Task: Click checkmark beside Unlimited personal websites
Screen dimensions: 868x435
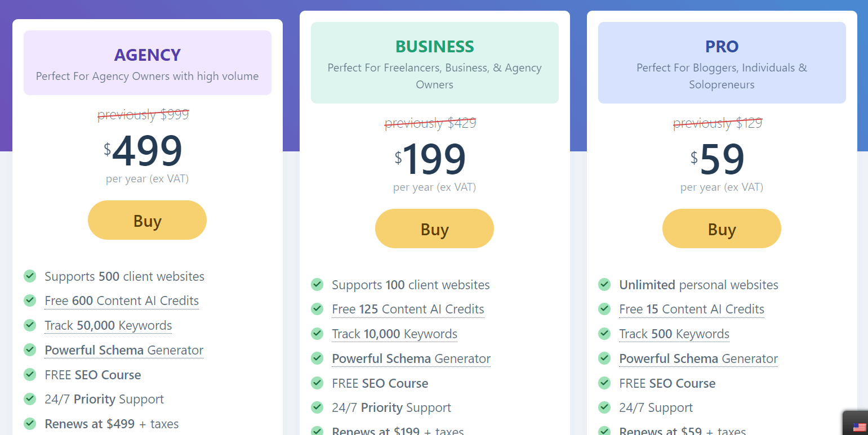Action: [x=604, y=285]
